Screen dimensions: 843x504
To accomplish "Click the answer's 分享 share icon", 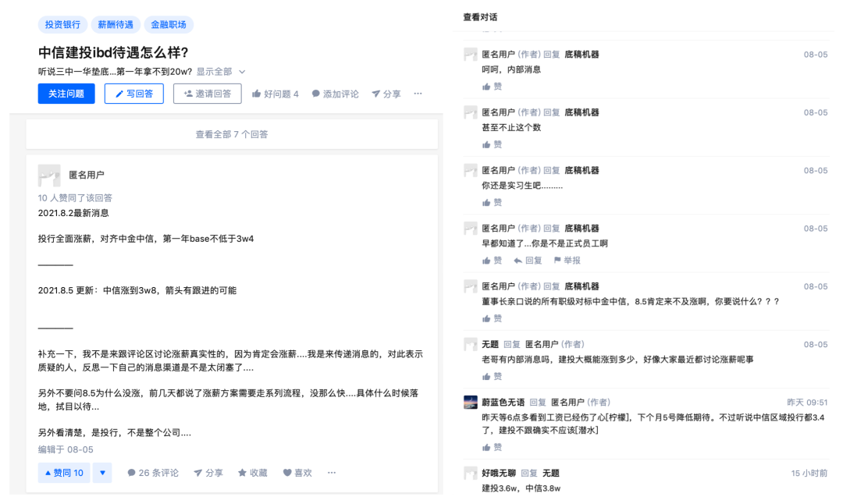I will coord(197,473).
